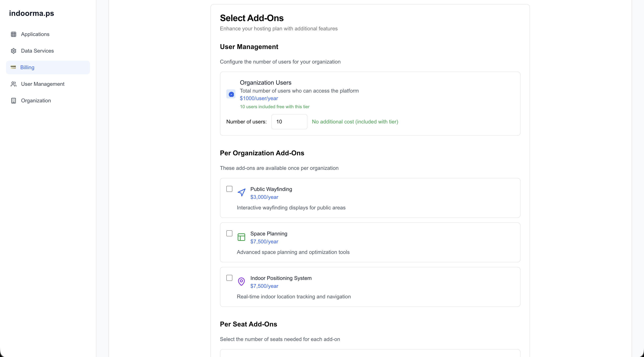Click 'These add-ons are available once per organization'
The image size is (644, 357).
click(279, 168)
